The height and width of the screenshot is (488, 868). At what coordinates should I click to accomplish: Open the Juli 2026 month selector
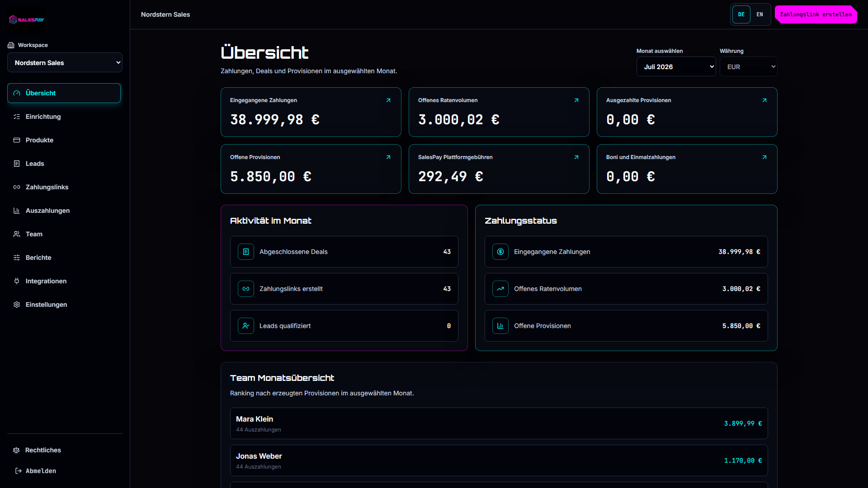pyautogui.click(x=676, y=66)
